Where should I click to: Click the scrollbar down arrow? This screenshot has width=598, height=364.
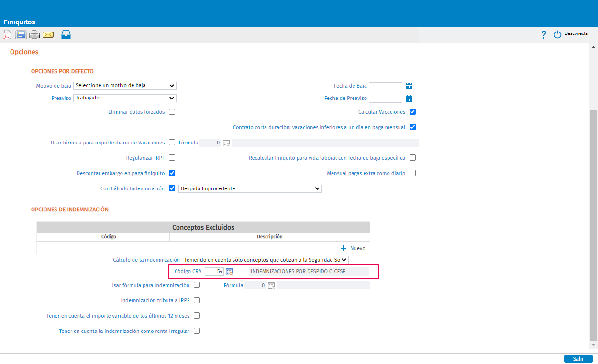pos(594,344)
